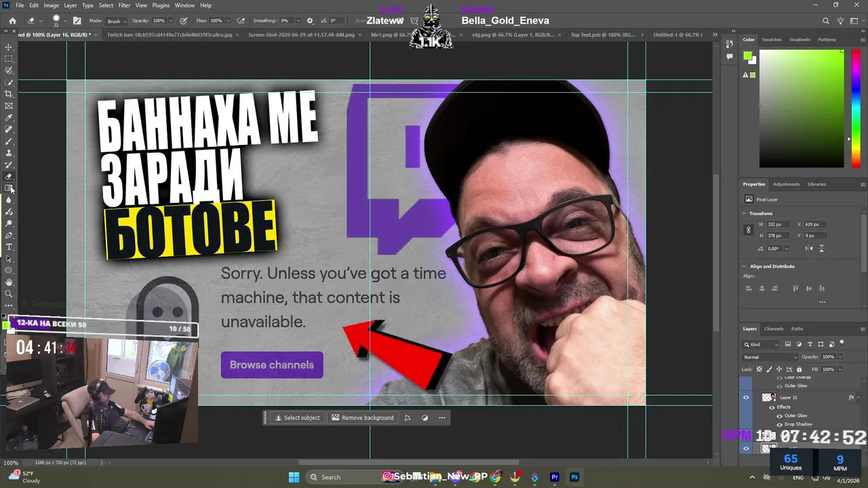Toggle pressure for opacity icon
Viewport: 868px width, 488px height.
[183, 21]
